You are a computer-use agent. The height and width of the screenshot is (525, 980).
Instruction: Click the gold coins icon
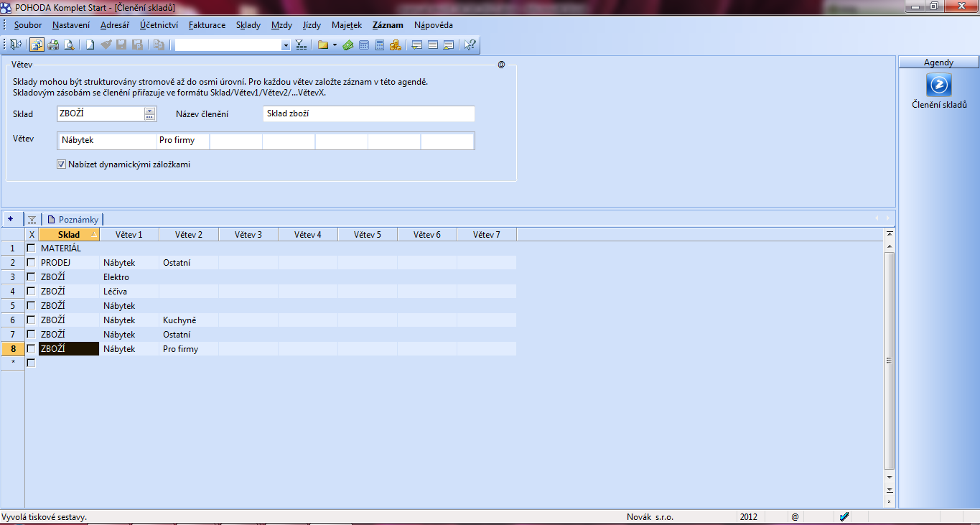click(x=396, y=45)
